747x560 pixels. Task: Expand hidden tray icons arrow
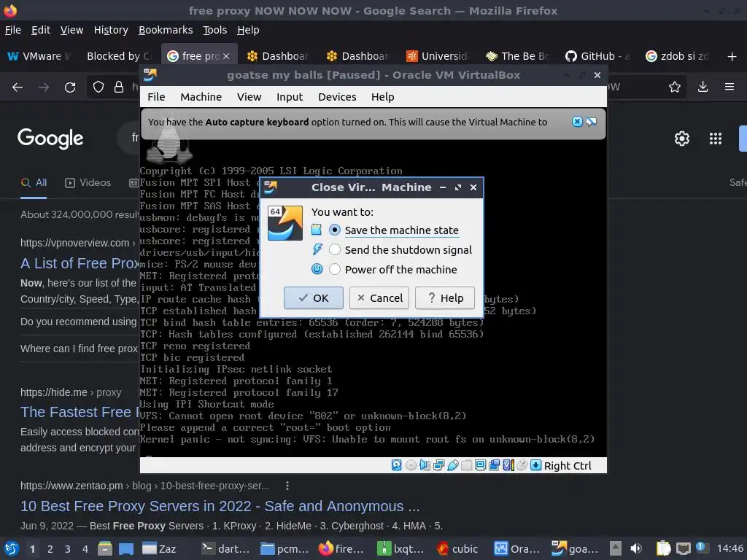click(x=616, y=548)
